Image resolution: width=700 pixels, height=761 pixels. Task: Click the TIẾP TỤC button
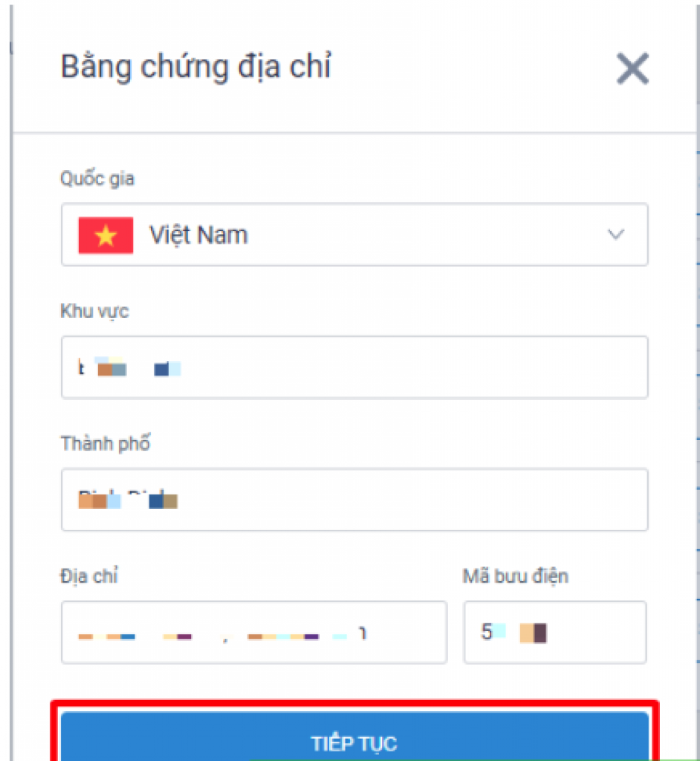[x=354, y=736]
